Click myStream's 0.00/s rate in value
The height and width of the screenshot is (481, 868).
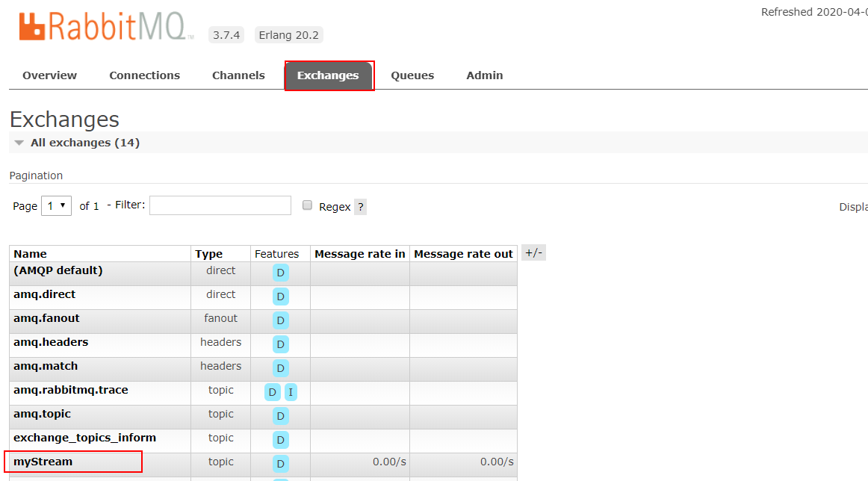pos(389,462)
